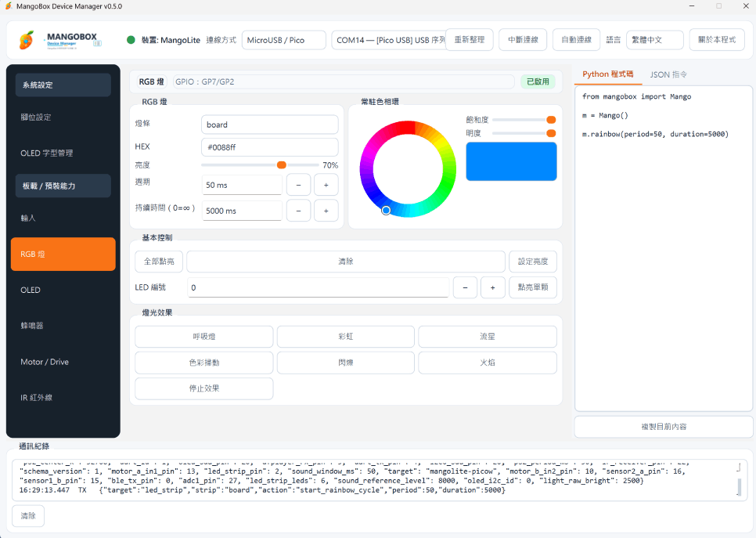Open 關於本程式 about dialog
Image resolution: width=756 pixels, height=538 pixels.
[717, 40]
